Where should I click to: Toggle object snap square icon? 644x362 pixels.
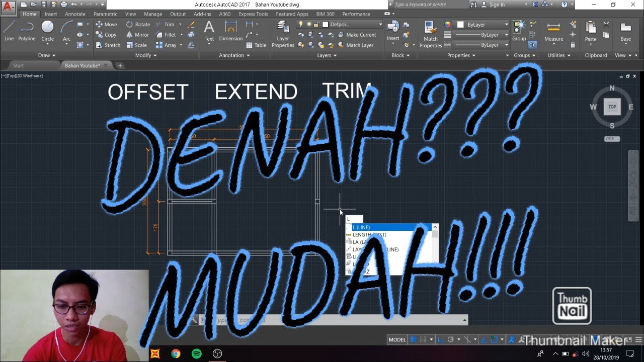pos(494,339)
